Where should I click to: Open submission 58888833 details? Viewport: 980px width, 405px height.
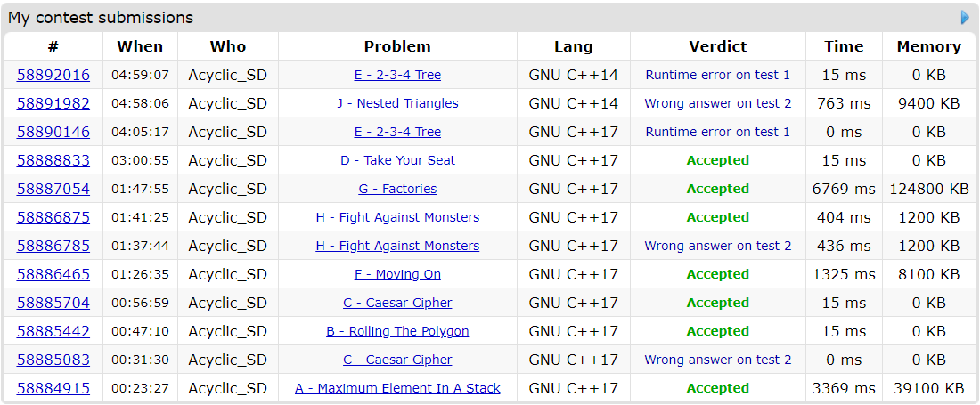tap(53, 160)
